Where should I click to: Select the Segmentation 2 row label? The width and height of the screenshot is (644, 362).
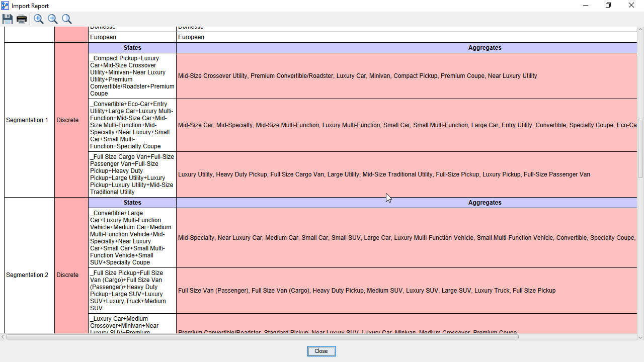pos(27,275)
